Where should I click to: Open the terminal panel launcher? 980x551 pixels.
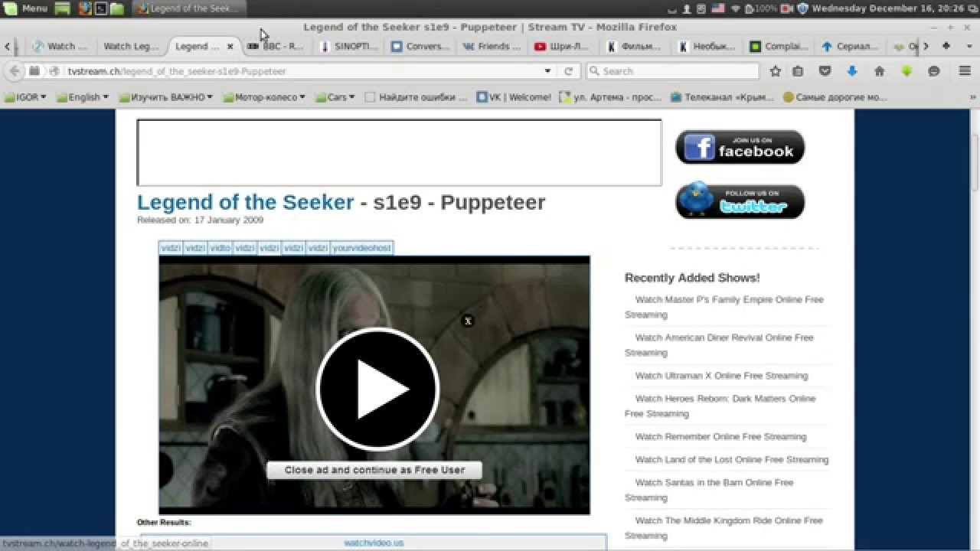100,8
